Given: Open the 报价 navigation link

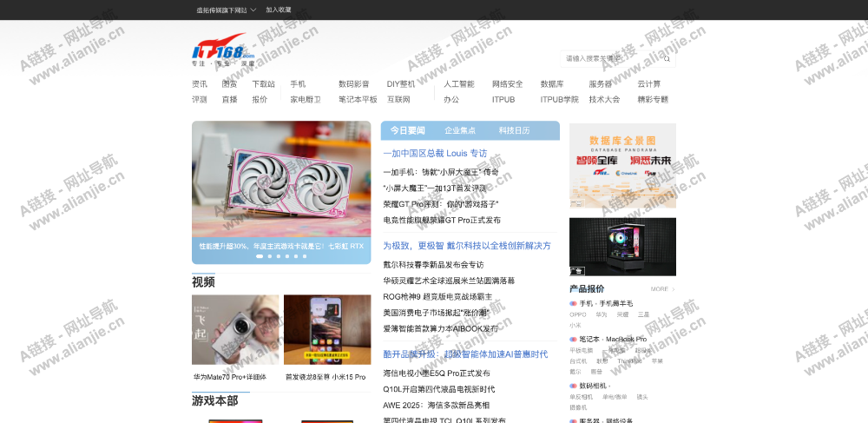Looking at the screenshot, I should pyautogui.click(x=260, y=100).
